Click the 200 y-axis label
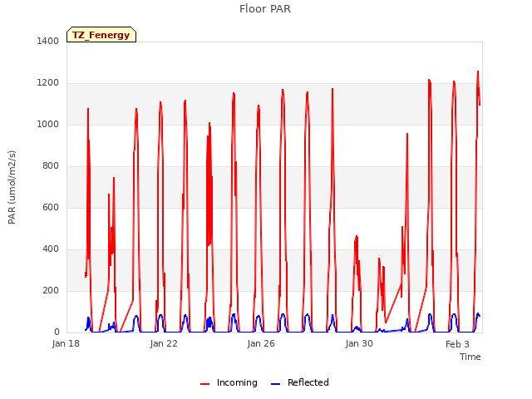Viewport: 532px width, 399px height. coord(51,290)
